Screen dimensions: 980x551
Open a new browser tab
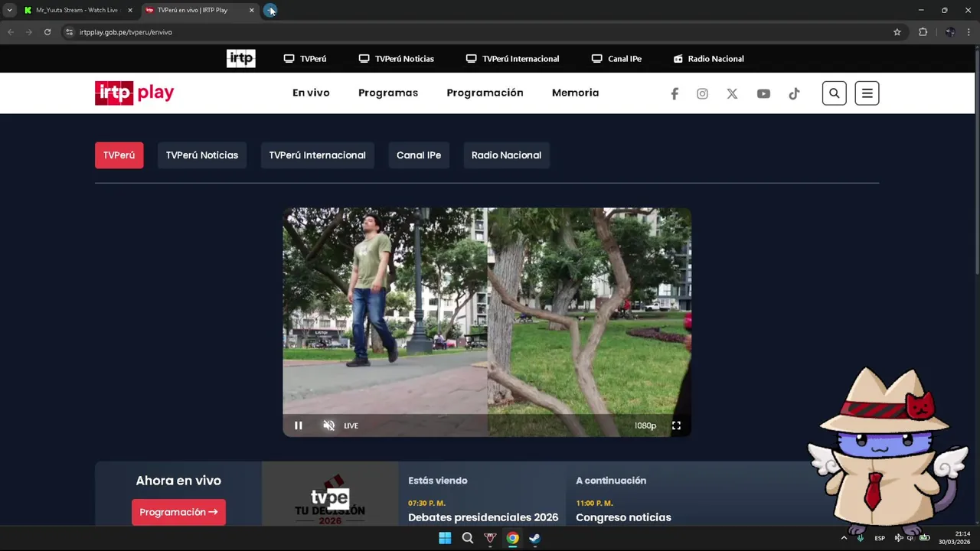pos(270,10)
